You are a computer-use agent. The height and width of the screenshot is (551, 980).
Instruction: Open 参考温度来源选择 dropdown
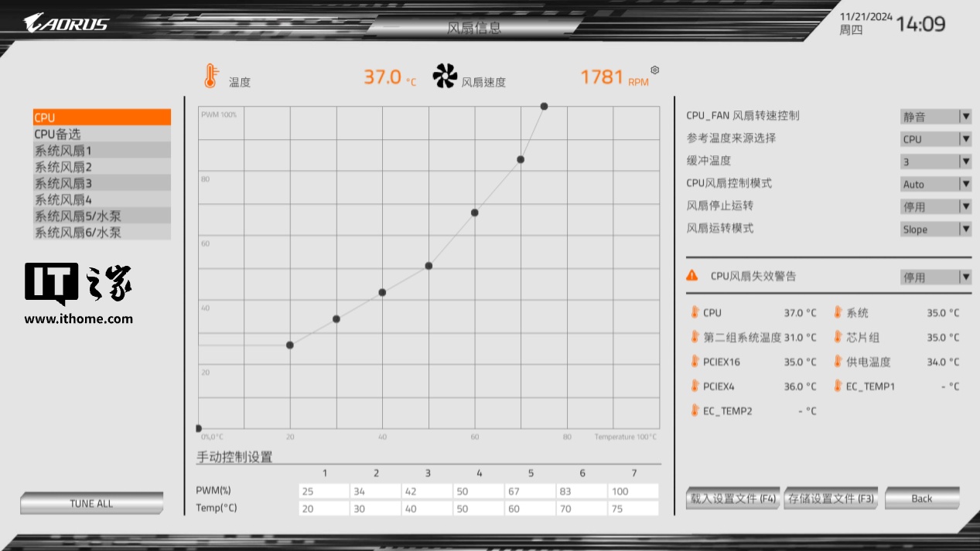click(936, 139)
